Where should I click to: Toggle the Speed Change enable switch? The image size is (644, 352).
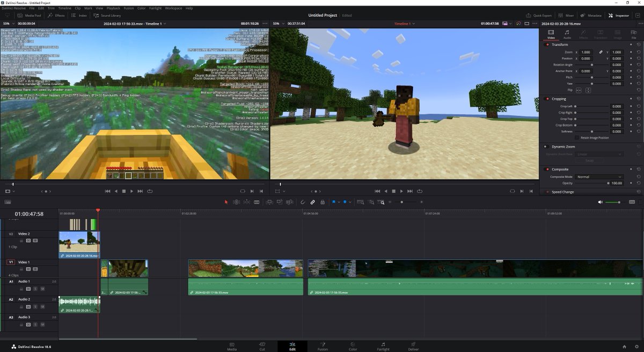pos(547,192)
